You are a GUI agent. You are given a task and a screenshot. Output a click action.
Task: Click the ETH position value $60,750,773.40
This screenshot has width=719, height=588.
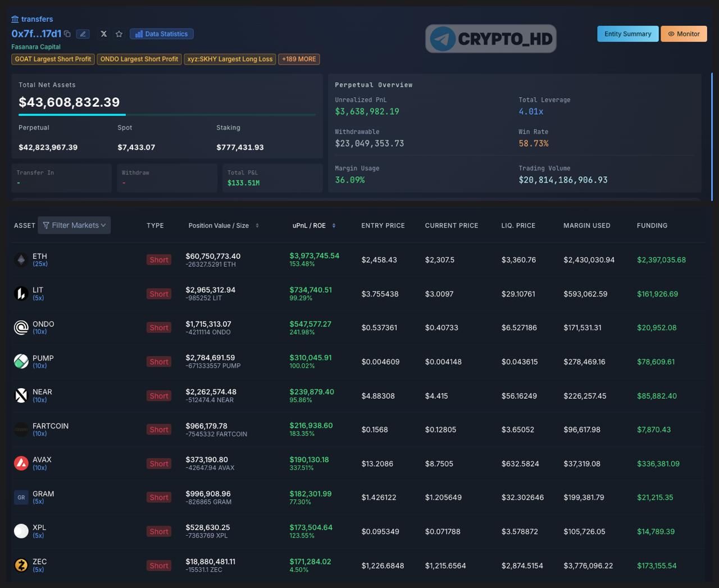tap(213, 256)
